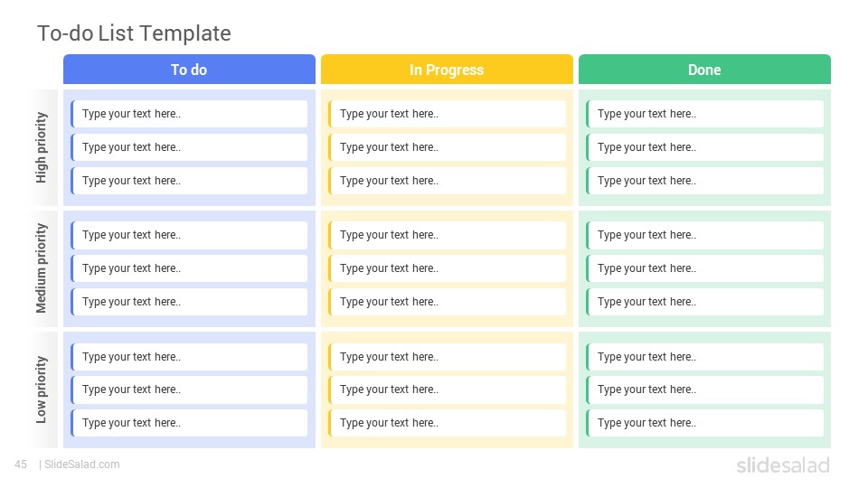Click second text field in High priority In Progress
This screenshot has height=488, width=868.
point(448,147)
